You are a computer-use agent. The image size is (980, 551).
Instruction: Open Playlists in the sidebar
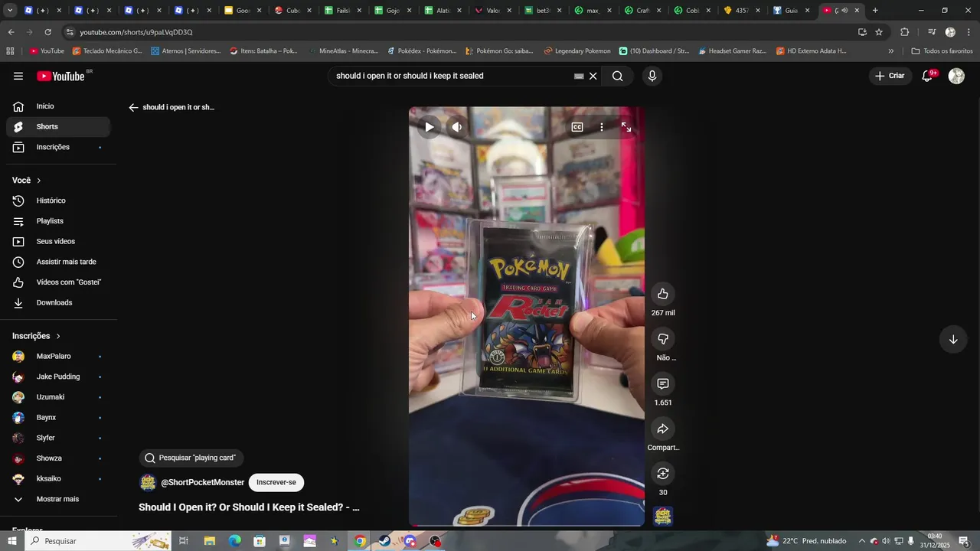[x=58, y=221]
